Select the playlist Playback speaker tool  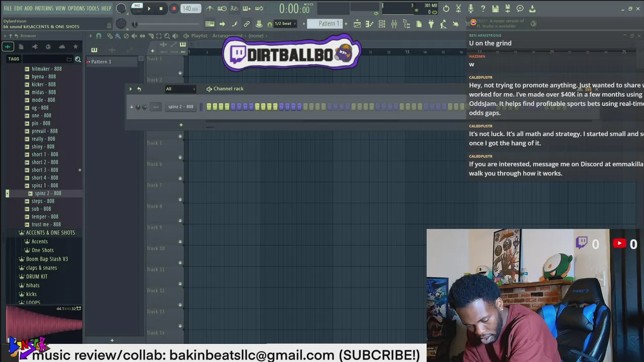[x=175, y=36]
